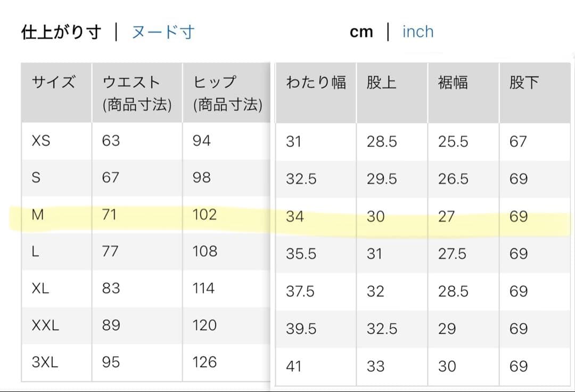Click the 股上 value 28.5
Viewport: 575px width, 392px height.
tap(382, 142)
